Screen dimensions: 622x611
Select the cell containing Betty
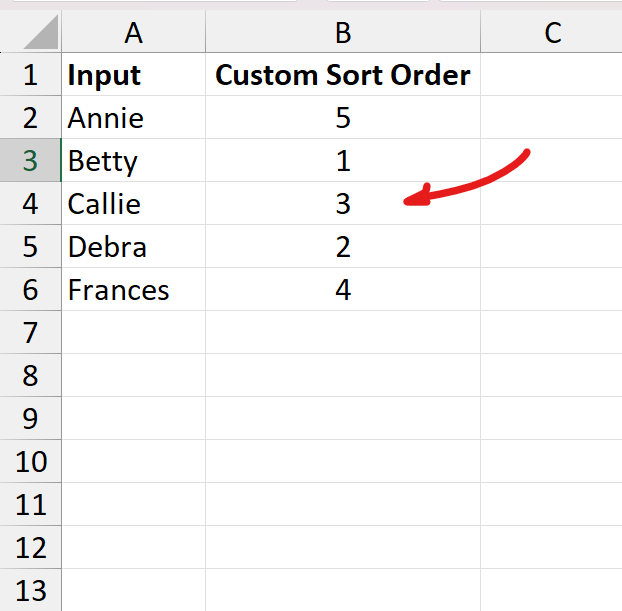pyautogui.click(x=133, y=161)
